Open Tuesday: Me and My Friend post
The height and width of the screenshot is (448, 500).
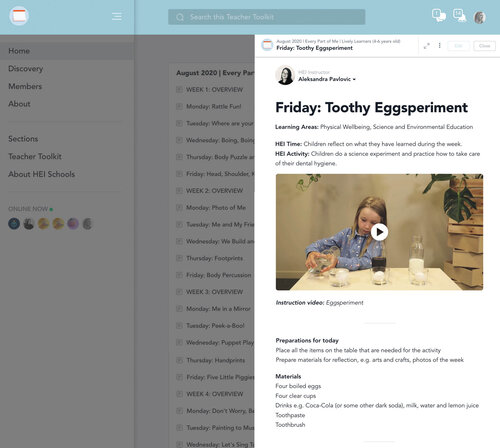point(220,225)
